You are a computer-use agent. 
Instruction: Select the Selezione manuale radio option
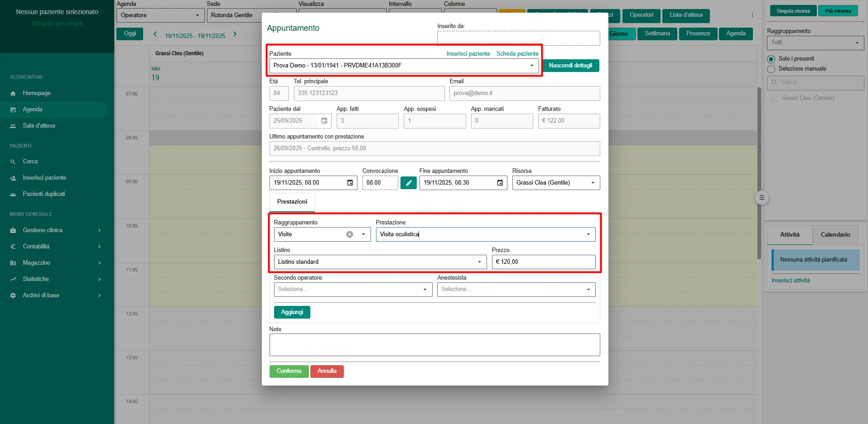pos(771,69)
